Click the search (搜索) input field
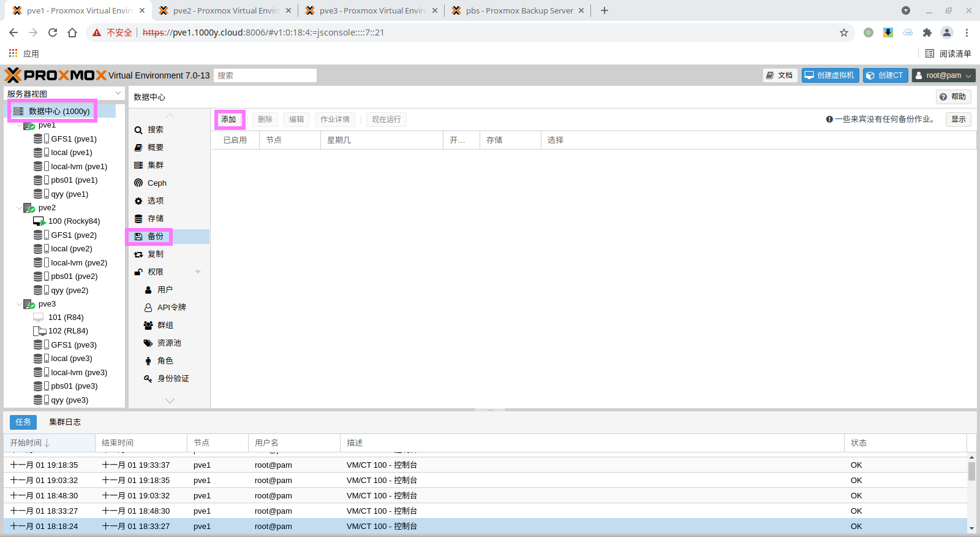This screenshot has height=537, width=980. point(265,75)
